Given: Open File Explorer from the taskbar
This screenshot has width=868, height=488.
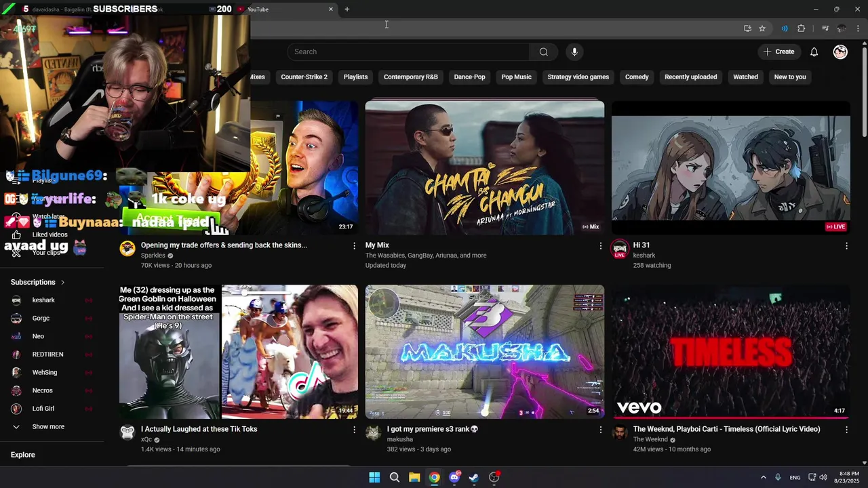Looking at the screenshot, I should pos(414,477).
